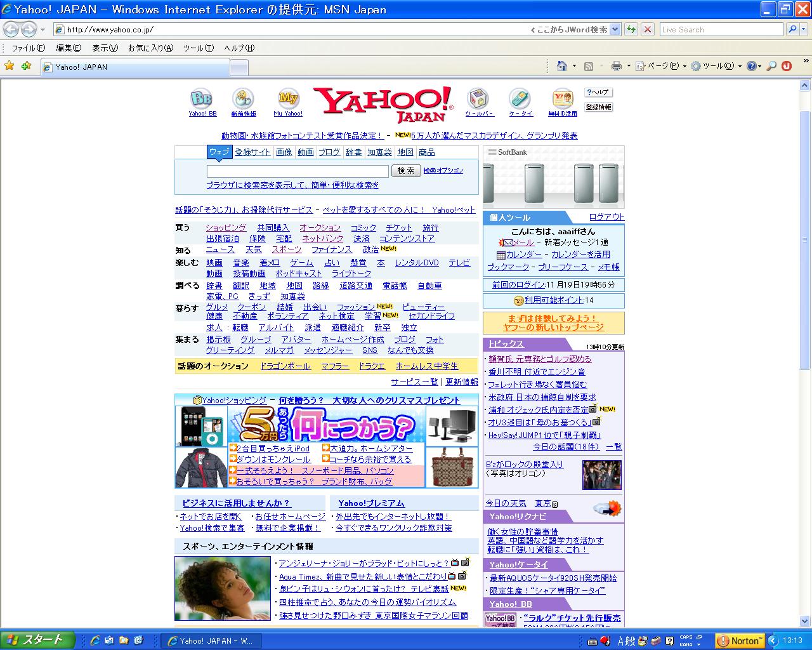Stop loading with the red X icon

(x=648, y=29)
